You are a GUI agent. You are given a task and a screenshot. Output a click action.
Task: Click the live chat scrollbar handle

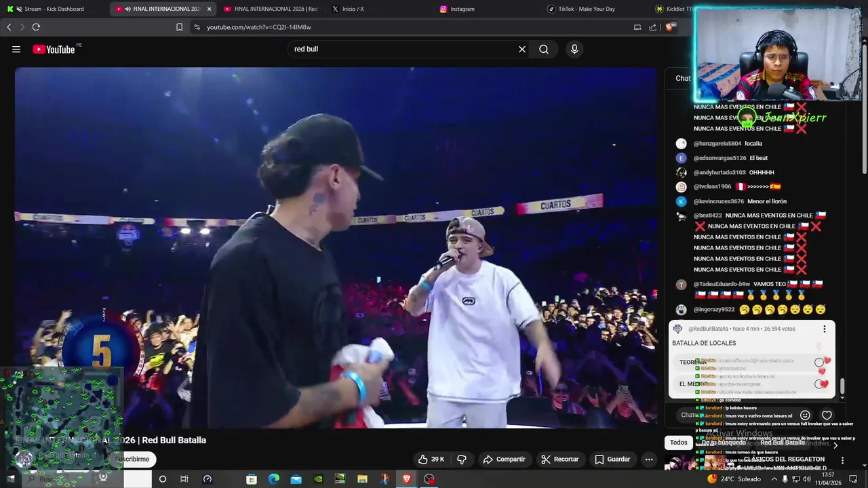[842, 386]
